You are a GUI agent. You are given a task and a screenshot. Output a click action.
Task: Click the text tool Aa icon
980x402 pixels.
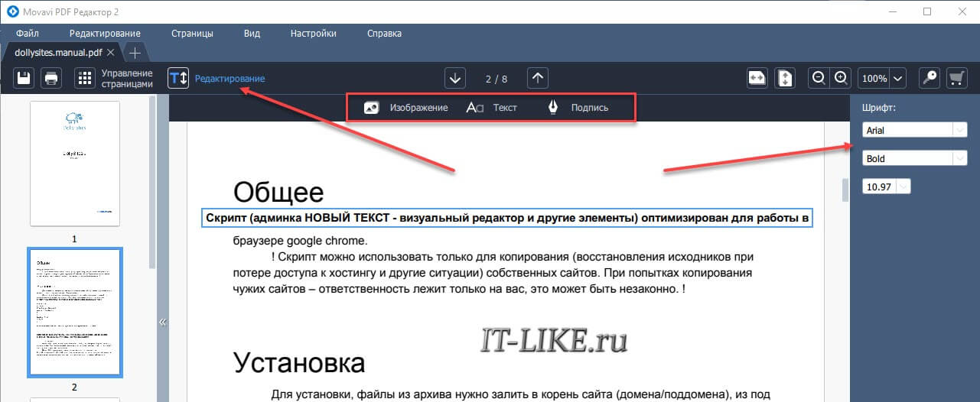click(x=474, y=108)
